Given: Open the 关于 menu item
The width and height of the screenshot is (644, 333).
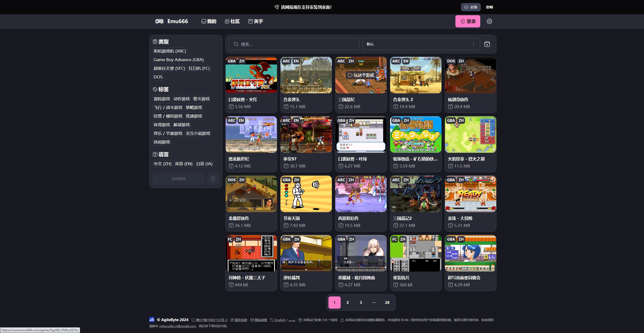Looking at the screenshot, I should [256, 21].
